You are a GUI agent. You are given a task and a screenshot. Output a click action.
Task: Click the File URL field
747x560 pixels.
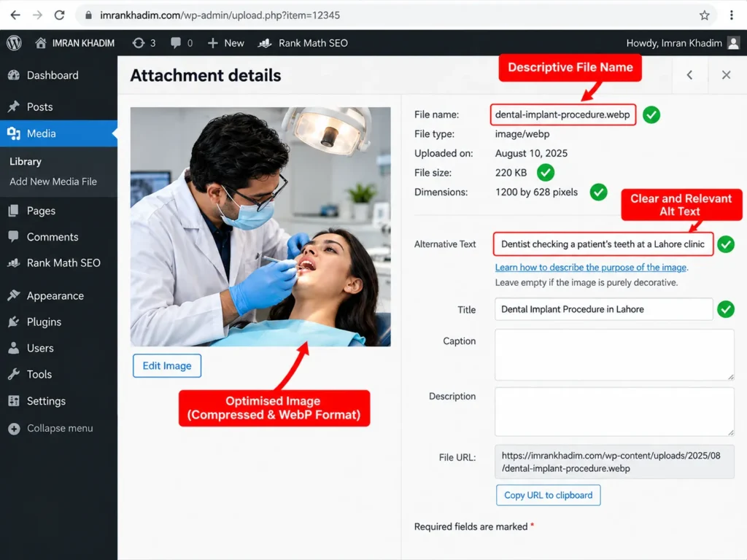pos(614,462)
